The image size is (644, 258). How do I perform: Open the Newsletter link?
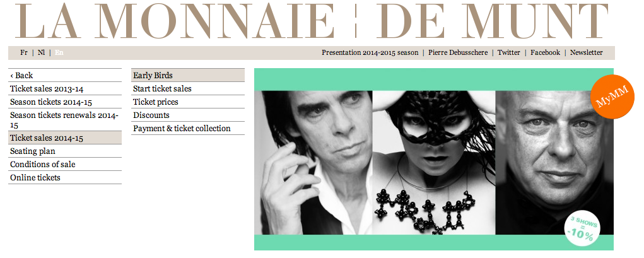[587, 52]
